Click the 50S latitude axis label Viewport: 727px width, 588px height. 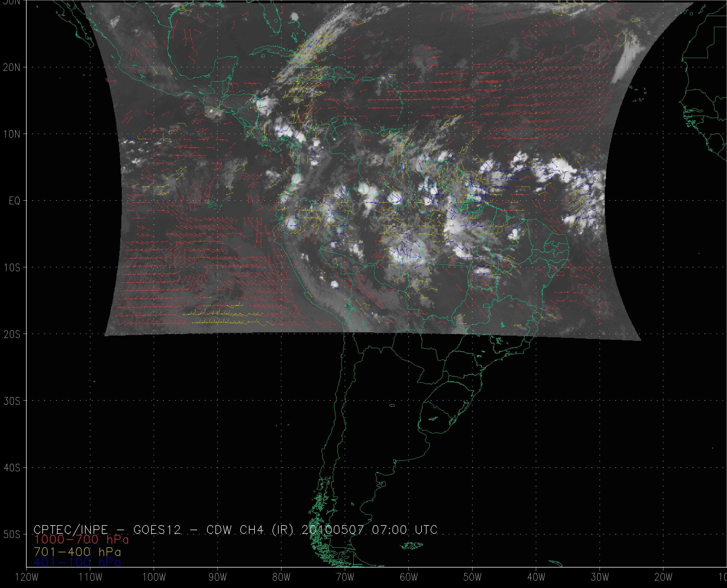[x=12, y=535]
